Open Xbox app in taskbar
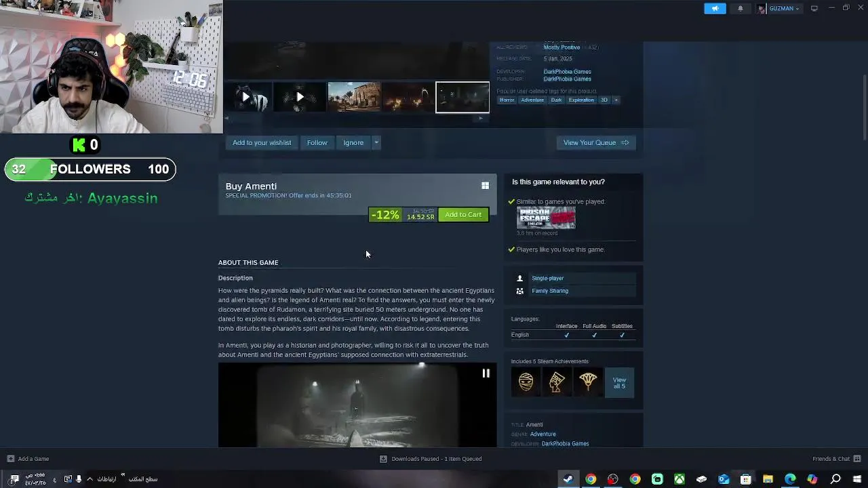Image resolution: width=868 pixels, height=488 pixels. coord(679,479)
